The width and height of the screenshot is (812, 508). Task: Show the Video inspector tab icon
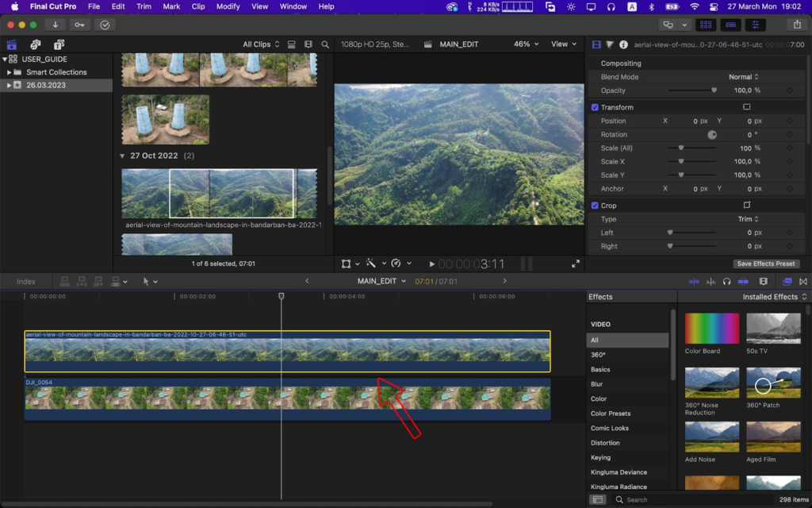596,44
